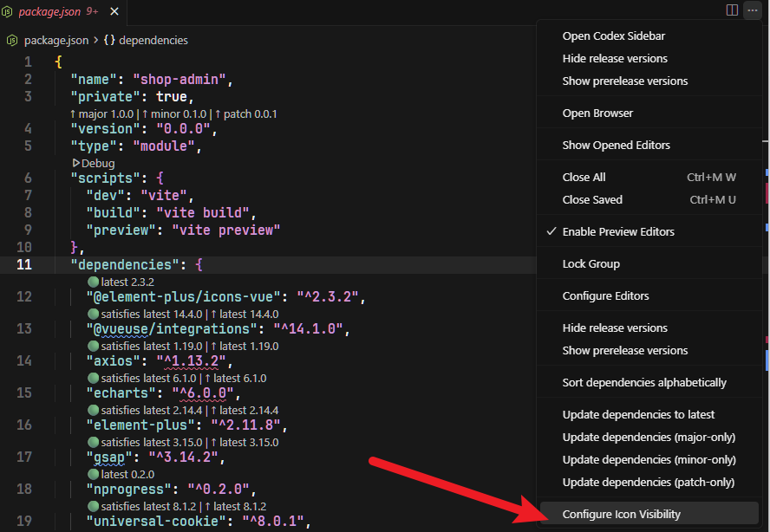Choose Update dependencies (major-only)

(x=649, y=438)
